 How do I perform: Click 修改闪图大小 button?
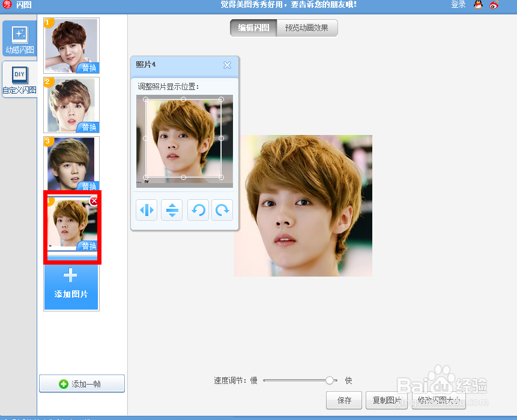click(x=439, y=400)
